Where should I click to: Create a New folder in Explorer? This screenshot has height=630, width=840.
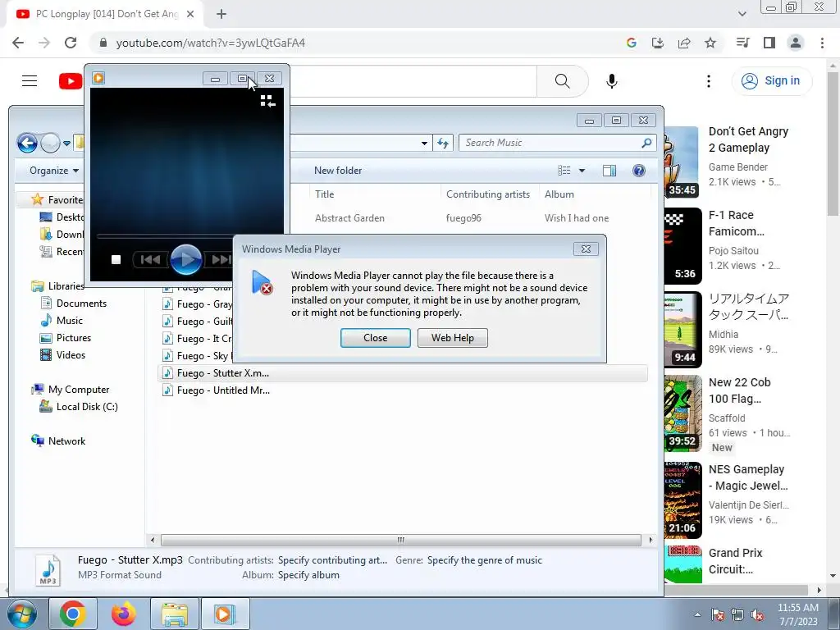click(x=338, y=171)
